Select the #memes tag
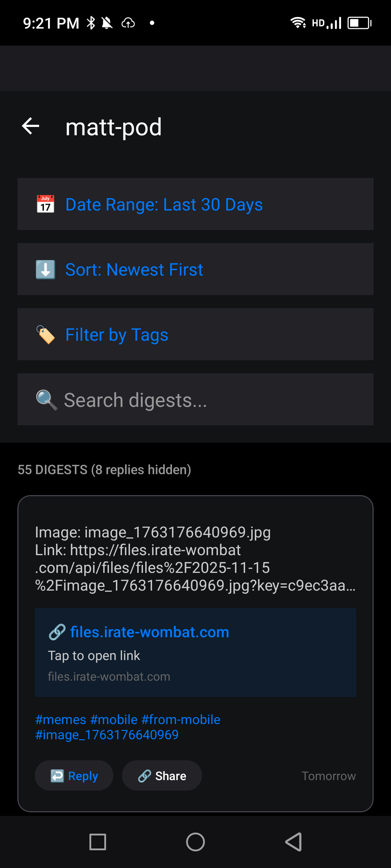Screen dimensions: 391x868 click(x=61, y=720)
